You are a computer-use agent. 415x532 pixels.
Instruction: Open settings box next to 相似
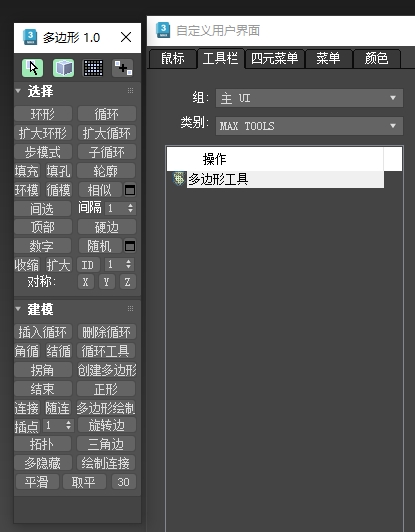130,190
